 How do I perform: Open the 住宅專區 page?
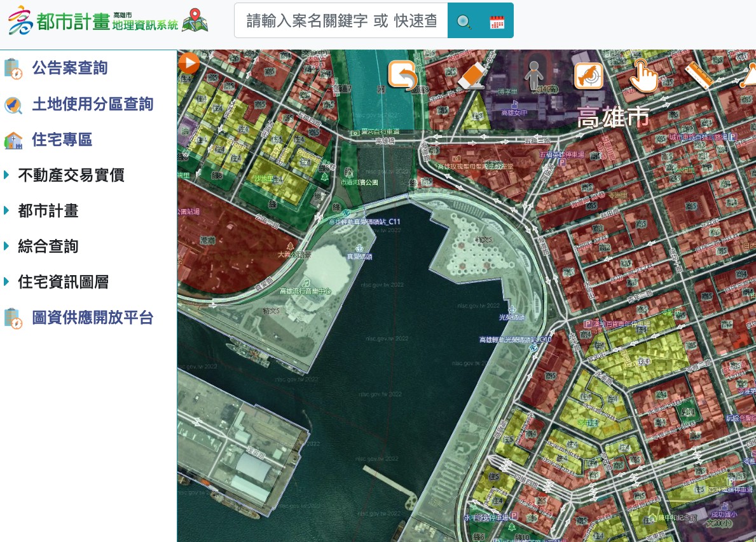(x=62, y=139)
